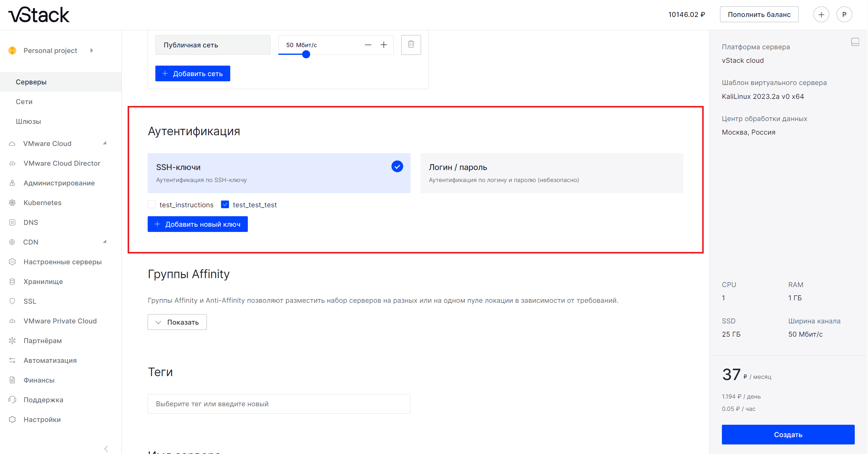Screen dimensions: 868x454
Task: Expand the Personal project switcher arrow
Action: point(92,51)
